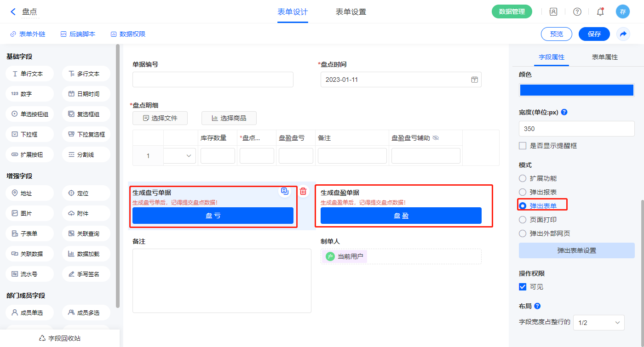Enable 是否显示提醒框 checkbox
This screenshot has height=347, width=644.
click(523, 146)
